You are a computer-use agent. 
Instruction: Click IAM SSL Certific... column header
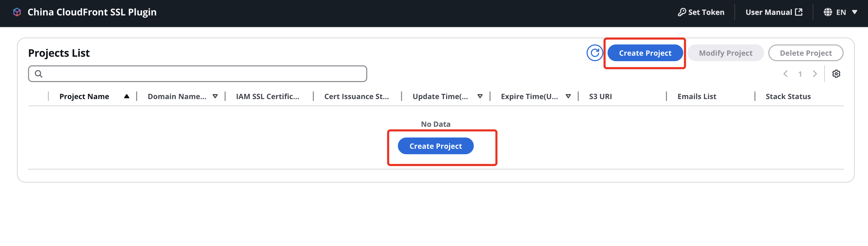pyautogui.click(x=268, y=96)
